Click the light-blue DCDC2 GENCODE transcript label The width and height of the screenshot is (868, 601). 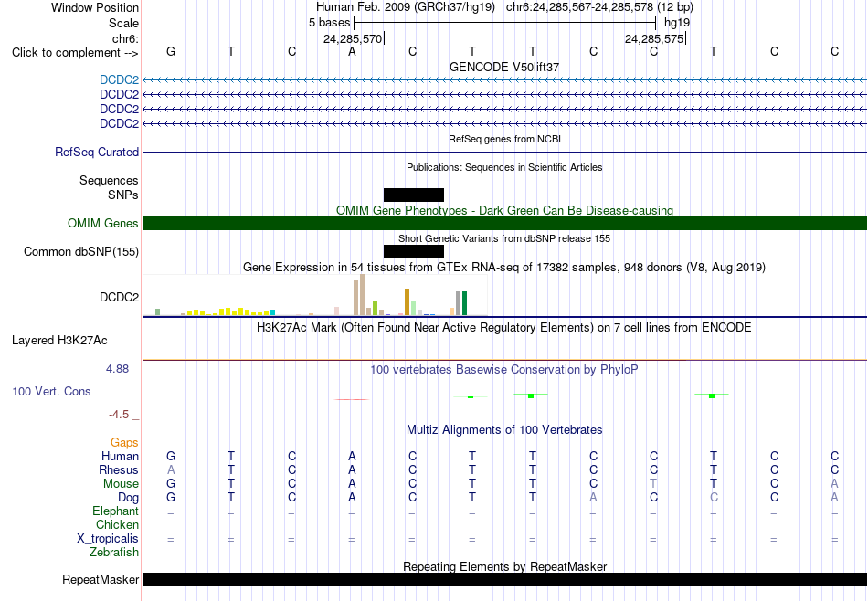tap(119, 79)
